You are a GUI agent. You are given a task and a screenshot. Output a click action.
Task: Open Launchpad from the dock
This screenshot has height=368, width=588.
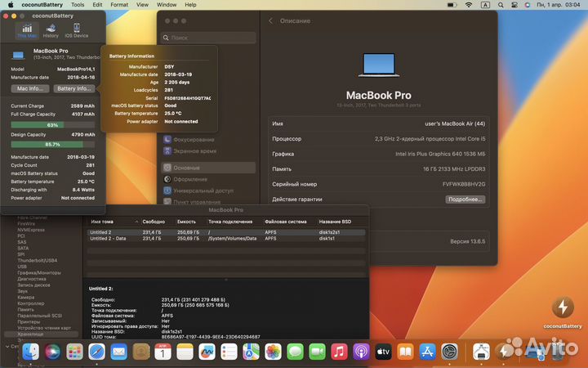74,352
